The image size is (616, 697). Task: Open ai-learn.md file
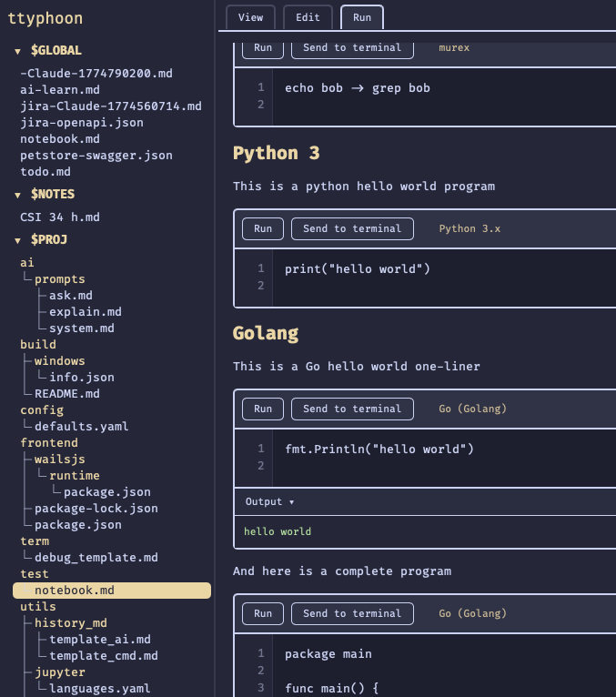60,90
